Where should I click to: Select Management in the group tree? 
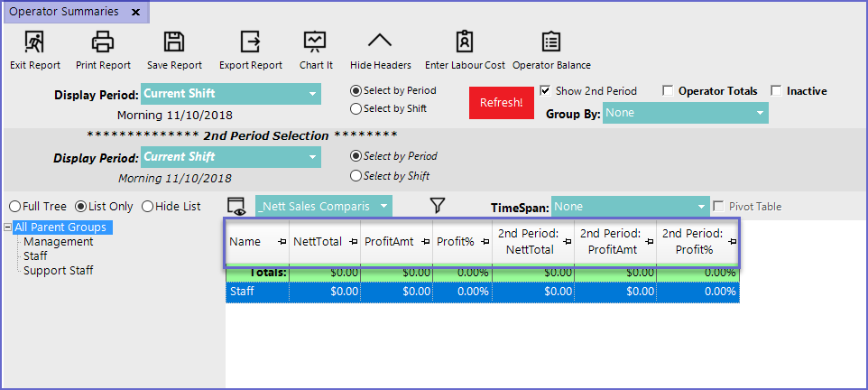pos(58,242)
